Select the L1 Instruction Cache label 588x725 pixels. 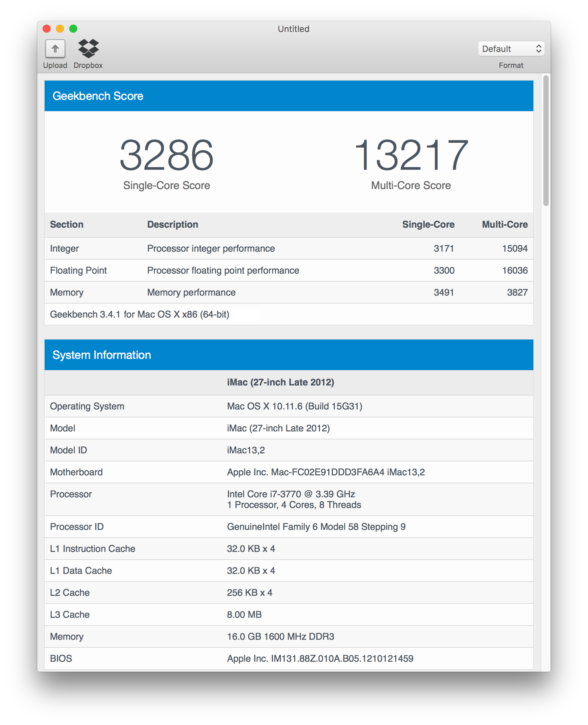[x=93, y=549]
